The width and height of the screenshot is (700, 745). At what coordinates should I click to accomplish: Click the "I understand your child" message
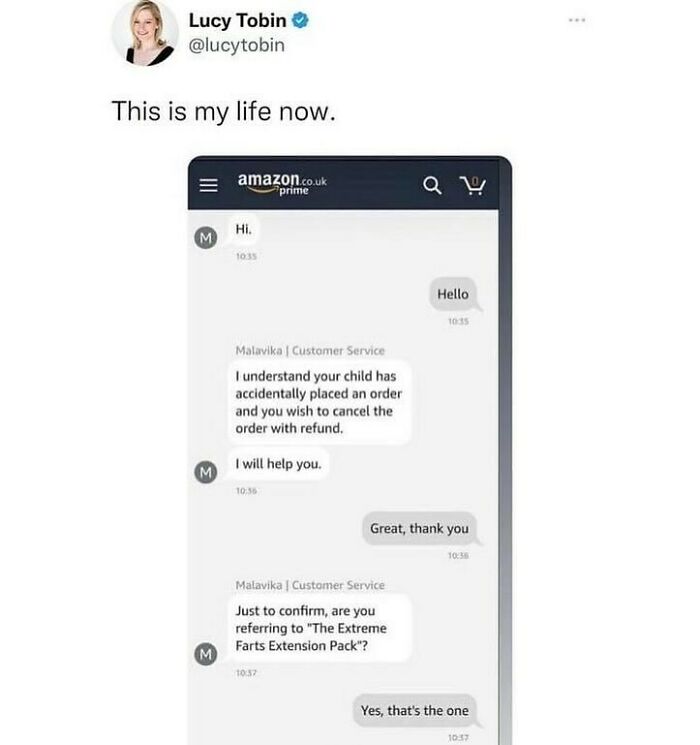(319, 402)
